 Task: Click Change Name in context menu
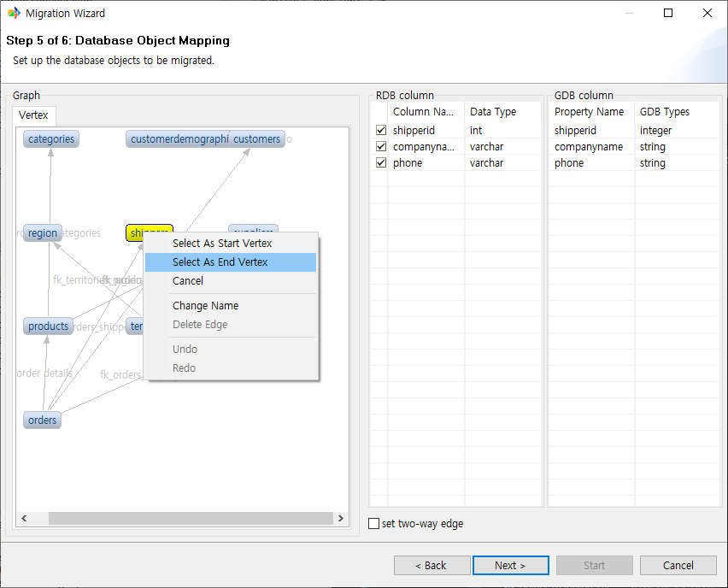click(205, 306)
